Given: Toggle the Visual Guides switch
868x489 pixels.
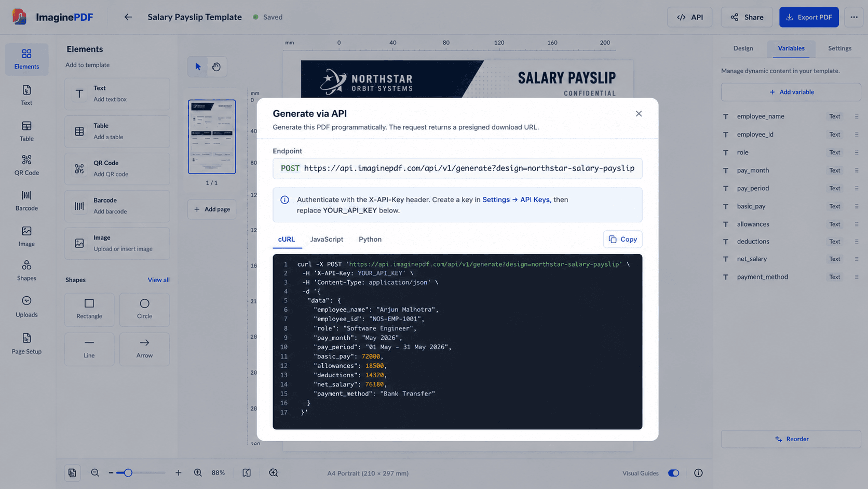Looking at the screenshot, I should pos(673,473).
